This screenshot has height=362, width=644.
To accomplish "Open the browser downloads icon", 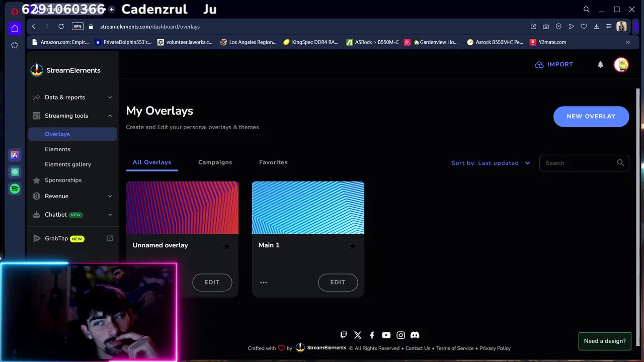I will coord(596,26).
